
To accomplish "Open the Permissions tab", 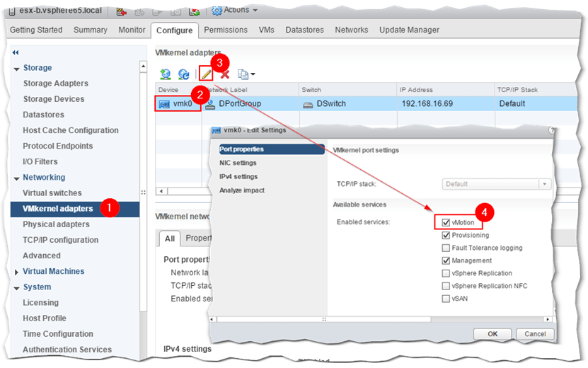I will [x=226, y=30].
